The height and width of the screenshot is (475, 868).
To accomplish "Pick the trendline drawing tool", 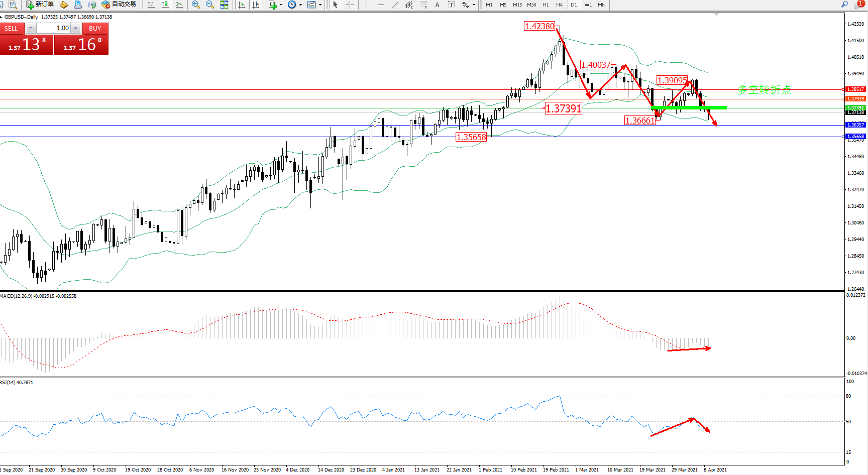I will [395, 5].
